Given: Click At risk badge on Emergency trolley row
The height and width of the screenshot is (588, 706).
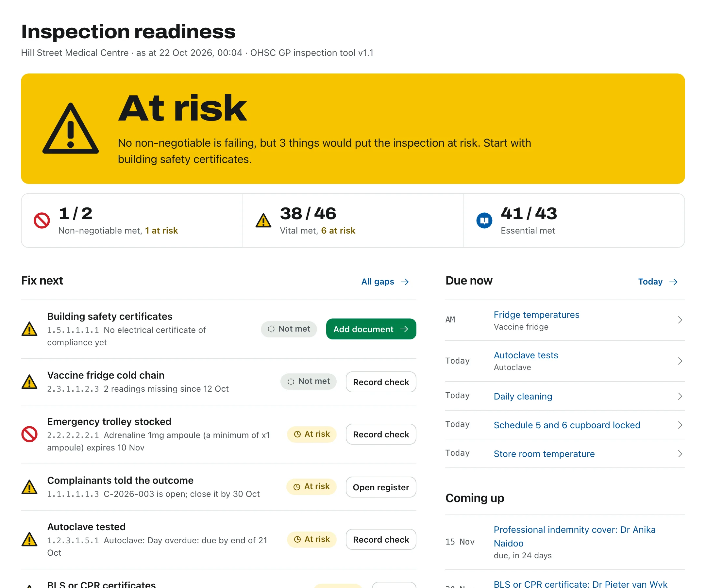Looking at the screenshot, I should tap(311, 434).
